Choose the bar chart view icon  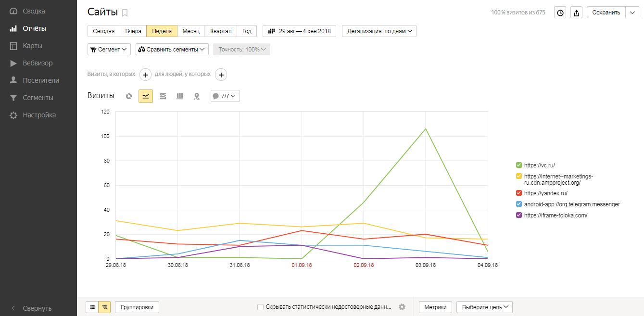[x=180, y=96]
